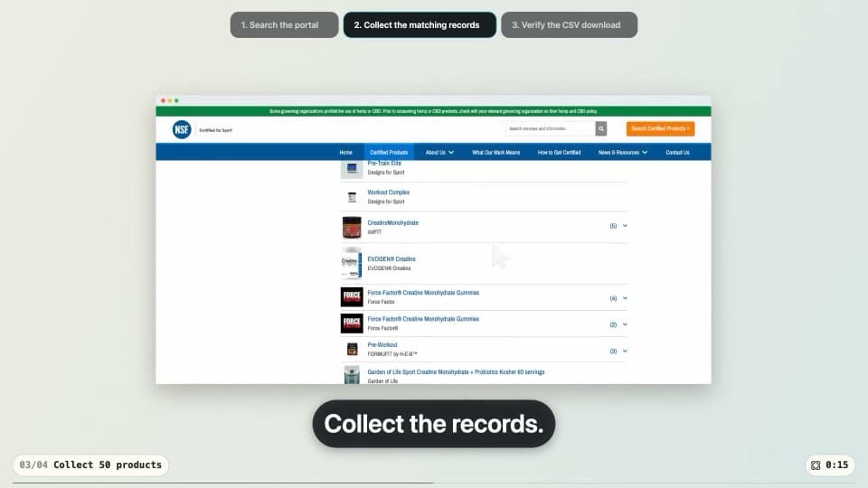Image resolution: width=868 pixels, height=488 pixels.
Task: Open the CreatineMonohydrate product link
Action: coord(393,223)
